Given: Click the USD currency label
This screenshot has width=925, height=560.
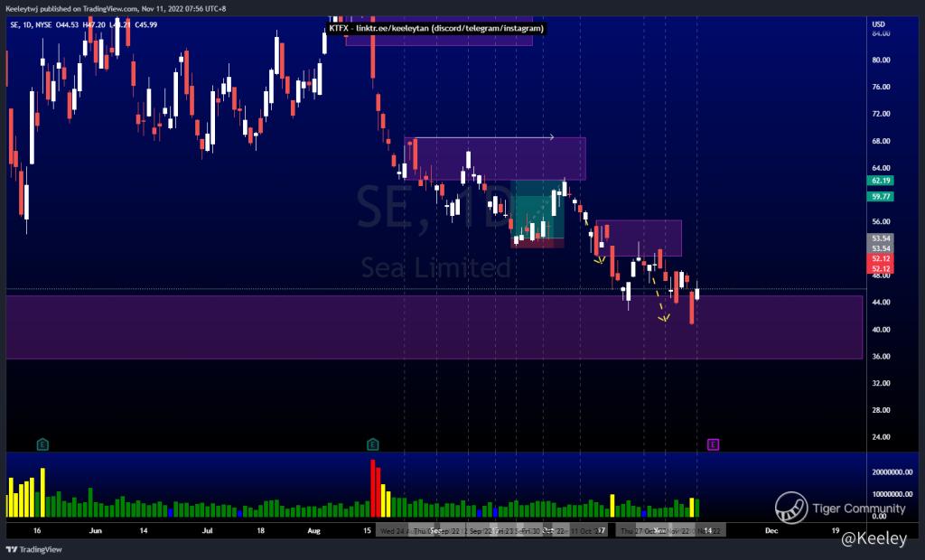Looking at the screenshot, I should (x=878, y=24).
